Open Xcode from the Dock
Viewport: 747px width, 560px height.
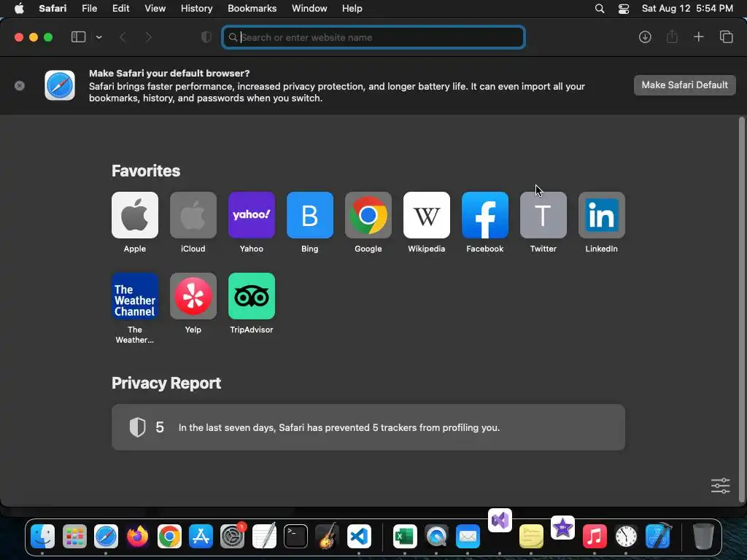click(658, 535)
